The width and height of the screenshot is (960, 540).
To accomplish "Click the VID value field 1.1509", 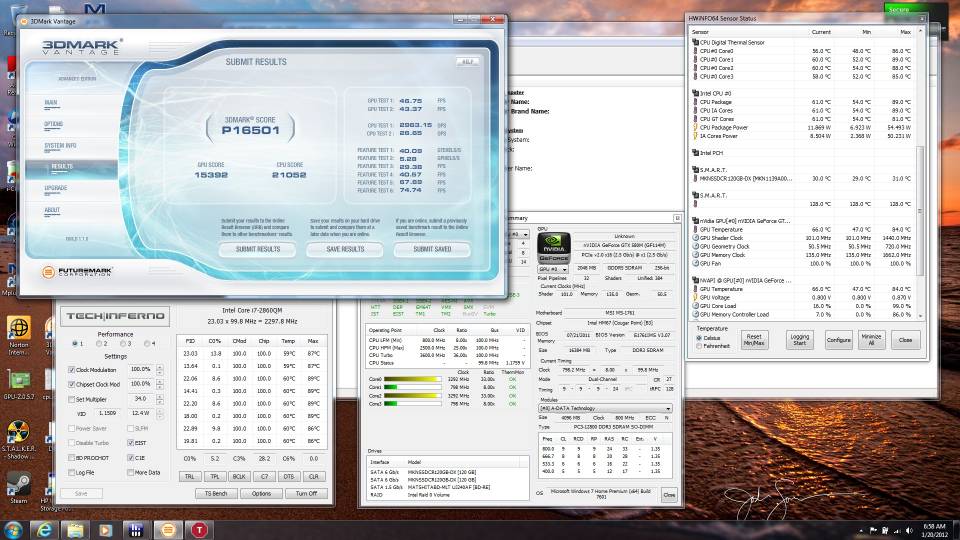I will click(108, 413).
